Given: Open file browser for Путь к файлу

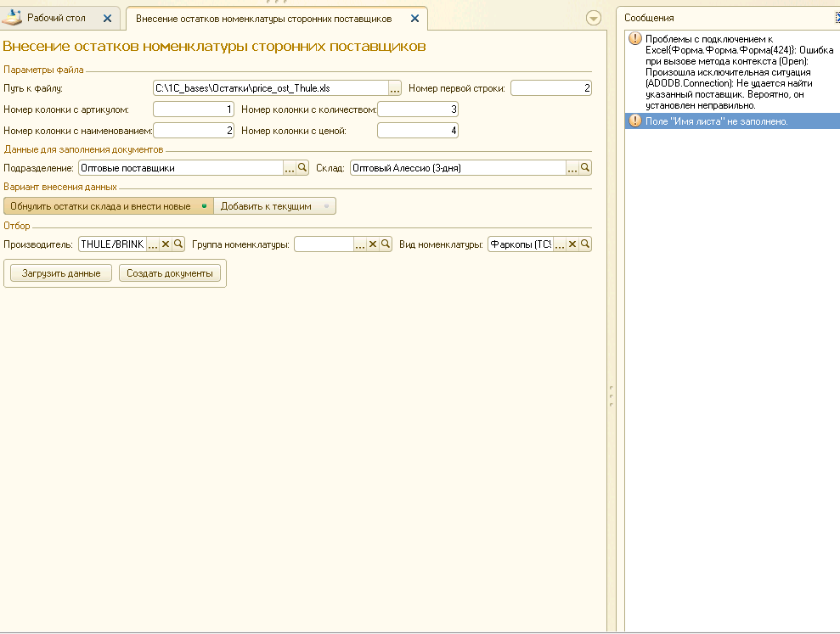Looking at the screenshot, I should (395, 88).
